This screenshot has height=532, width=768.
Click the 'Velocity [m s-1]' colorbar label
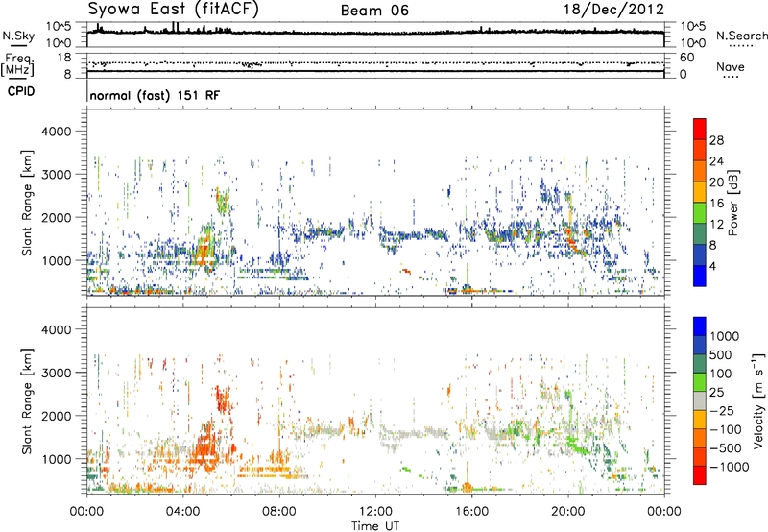click(x=758, y=401)
